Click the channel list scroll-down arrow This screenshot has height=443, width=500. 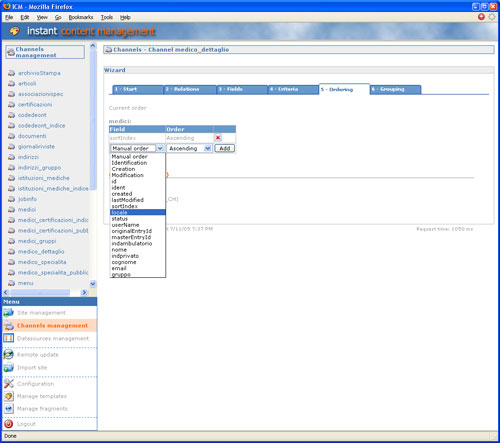[93, 284]
